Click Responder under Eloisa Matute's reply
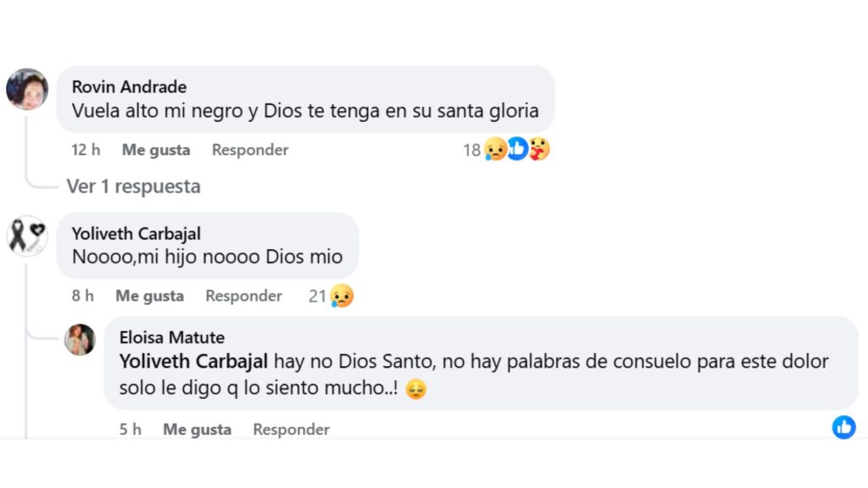This screenshot has height=488, width=868. point(291,429)
